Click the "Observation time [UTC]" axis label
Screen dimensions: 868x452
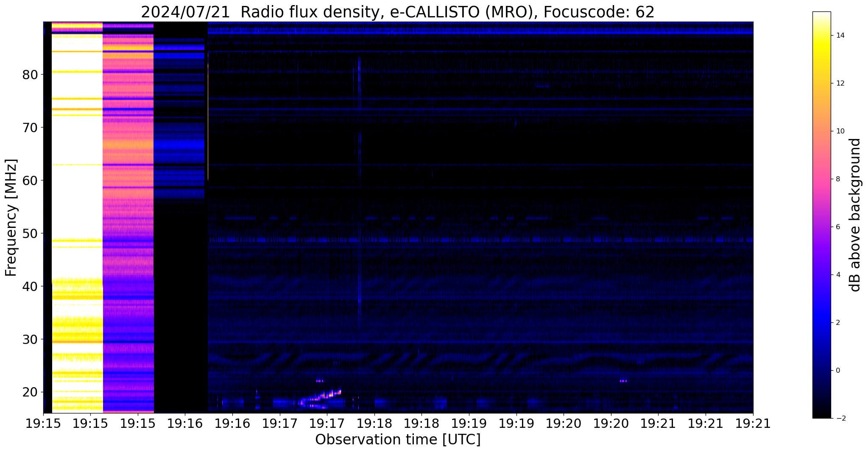pos(398,440)
